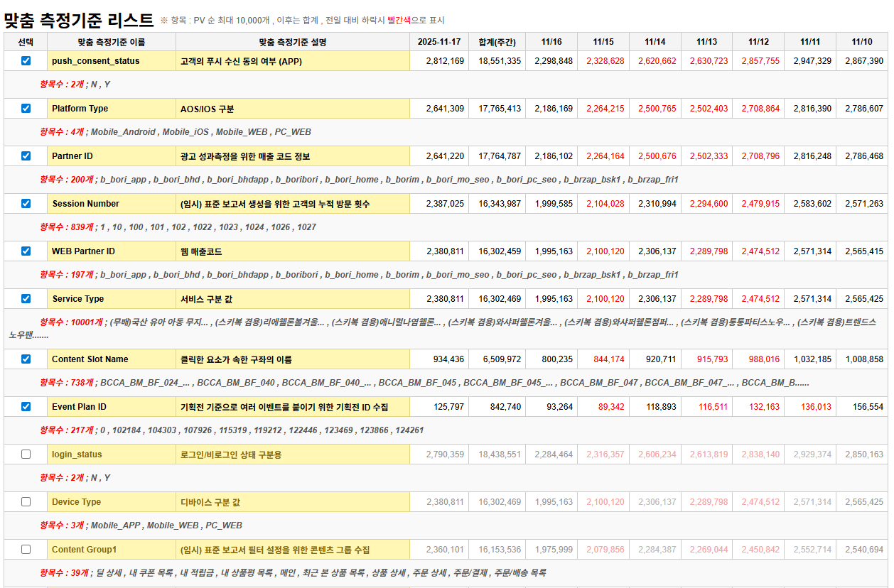Viewport: 894px width, 588px height.
Task: Click the 11/12 column header
Action: point(759,42)
